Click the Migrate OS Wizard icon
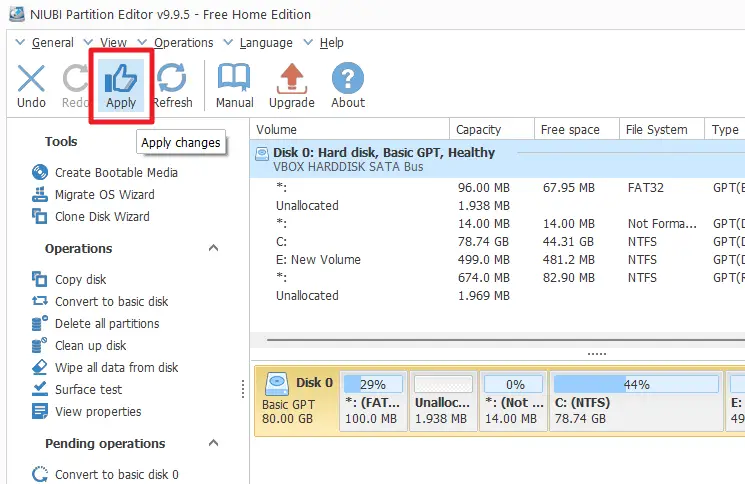 pyautogui.click(x=40, y=194)
